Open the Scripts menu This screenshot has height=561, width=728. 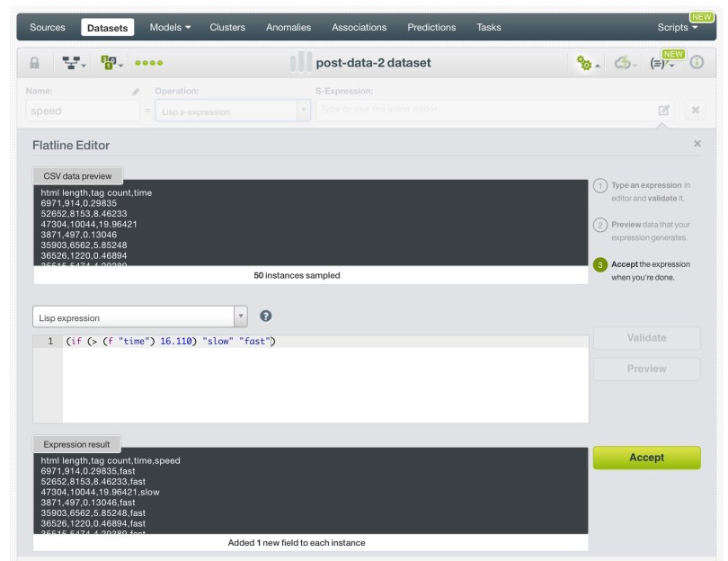(677, 27)
